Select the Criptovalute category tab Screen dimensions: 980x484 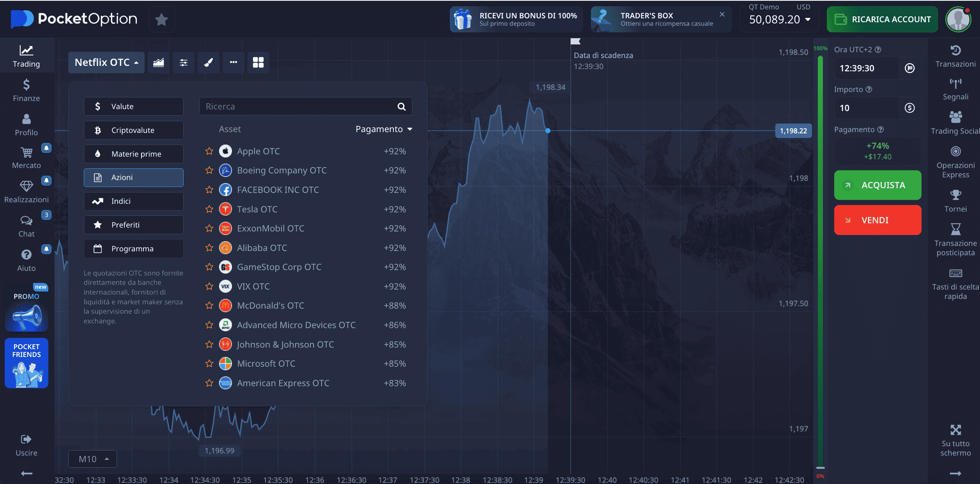133,130
